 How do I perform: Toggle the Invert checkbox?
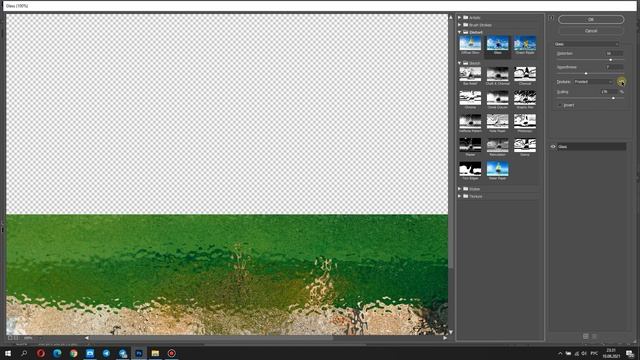560,105
